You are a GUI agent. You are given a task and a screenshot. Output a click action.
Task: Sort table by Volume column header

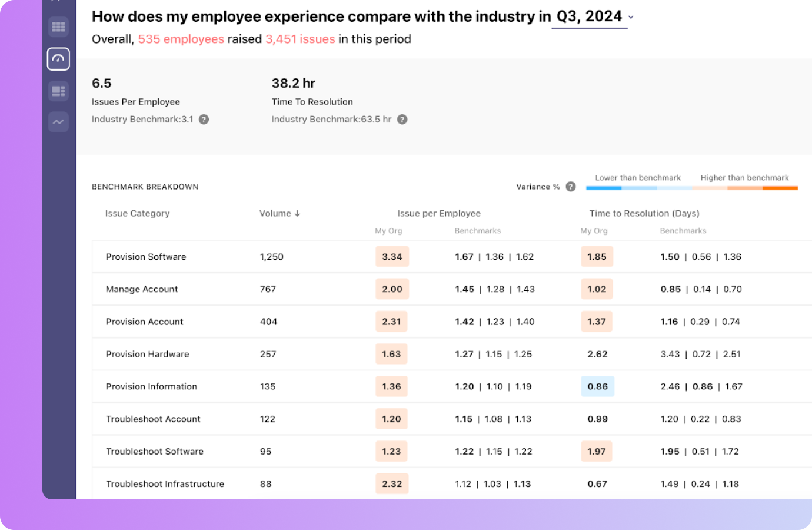[x=275, y=214]
